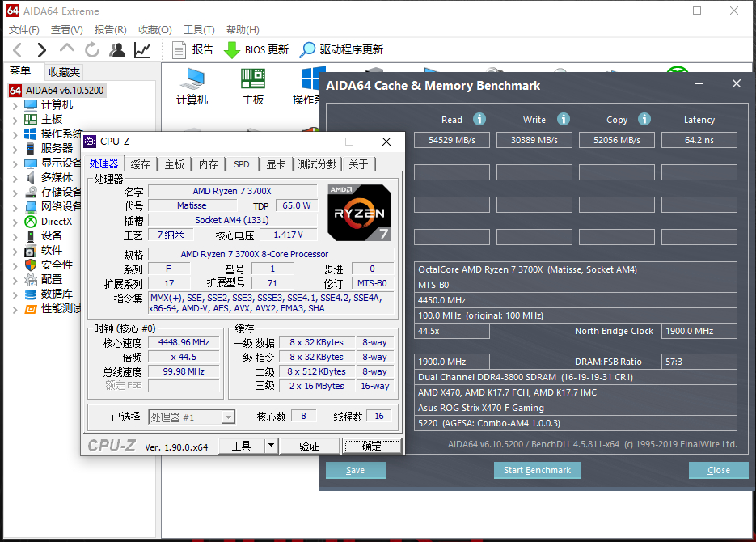Select 多媒体 item in the tree
Viewport: 756px width, 542px height.
(x=57, y=177)
